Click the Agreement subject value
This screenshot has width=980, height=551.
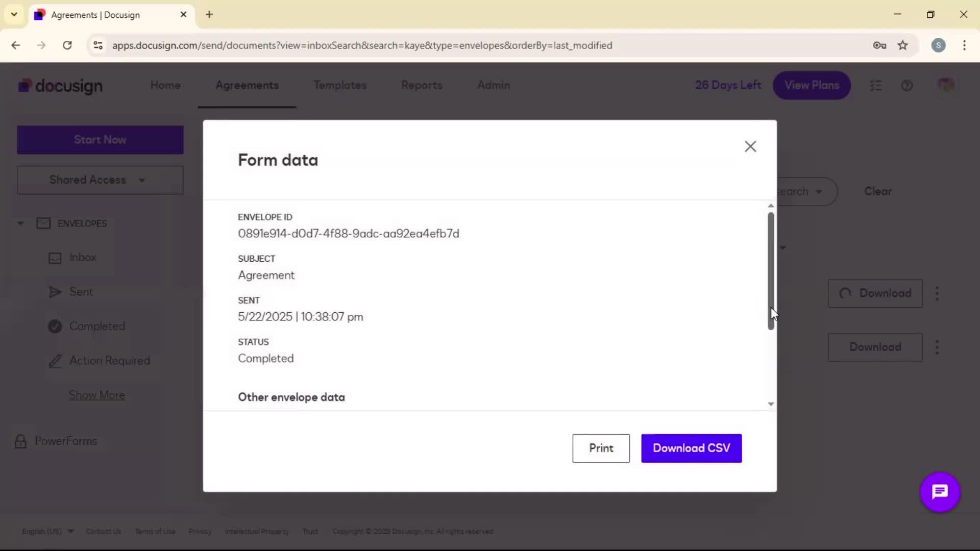[266, 275]
